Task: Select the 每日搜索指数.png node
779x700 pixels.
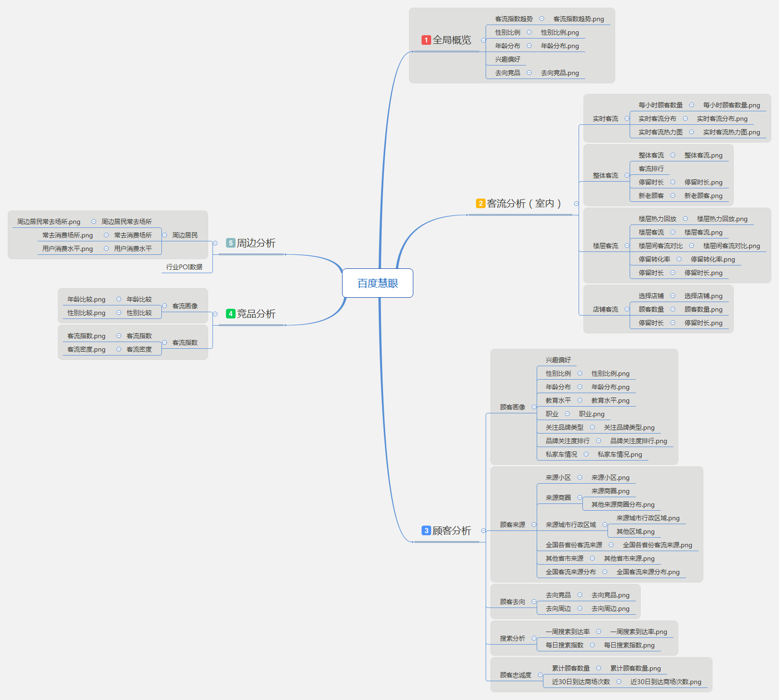Action: pyautogui.click(x=629, y=645)
